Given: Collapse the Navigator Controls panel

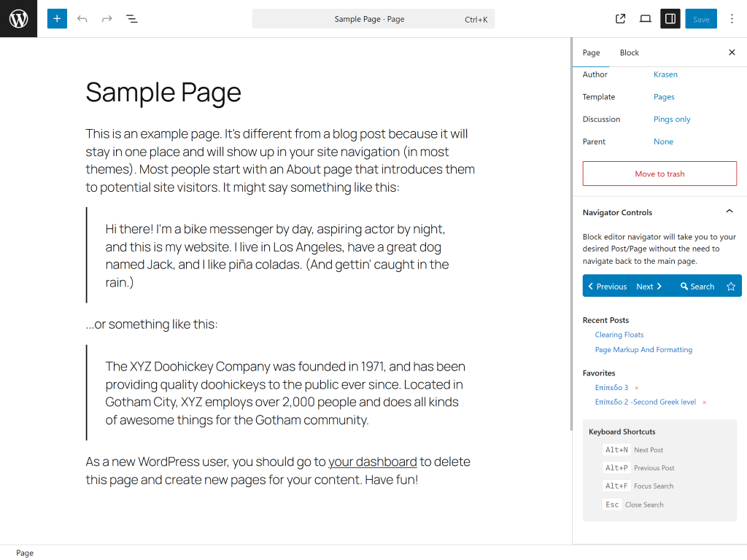Looking at the screenshot, I should (x=729, y=212).
